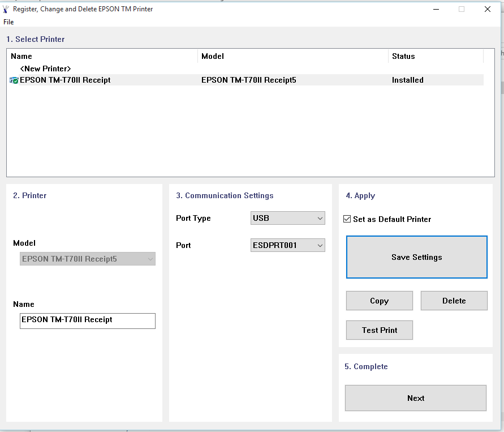Click the EPSON TM-T70II Receipt5 model cell
Image resolution: width=504 pixels, height=432 pixels.
(x=249, y=80)
